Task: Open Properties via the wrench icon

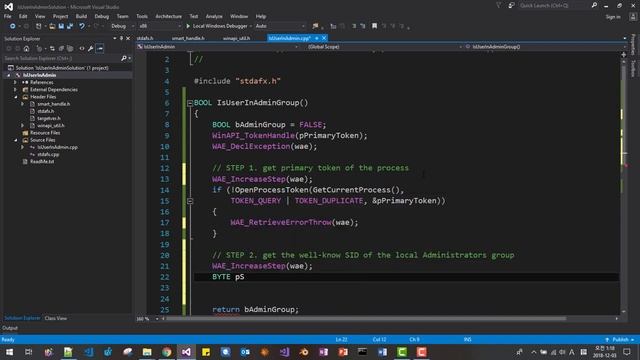Action: 91,49
